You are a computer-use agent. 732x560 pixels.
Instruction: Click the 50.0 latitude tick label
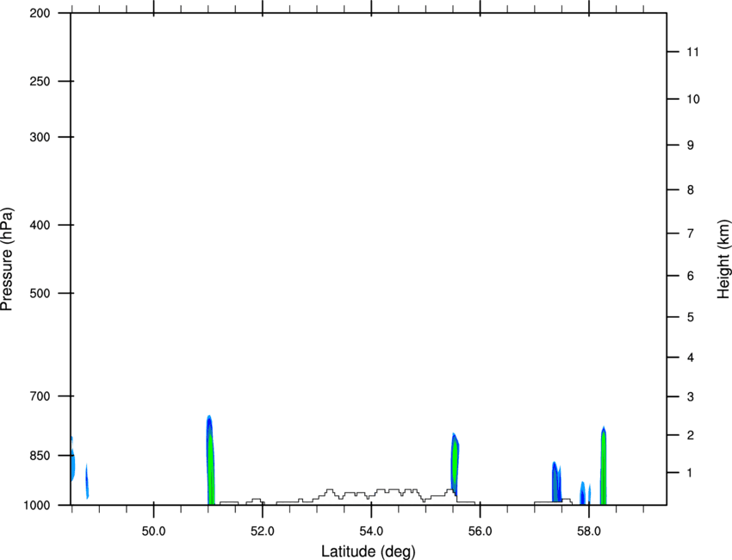(153, 532)
